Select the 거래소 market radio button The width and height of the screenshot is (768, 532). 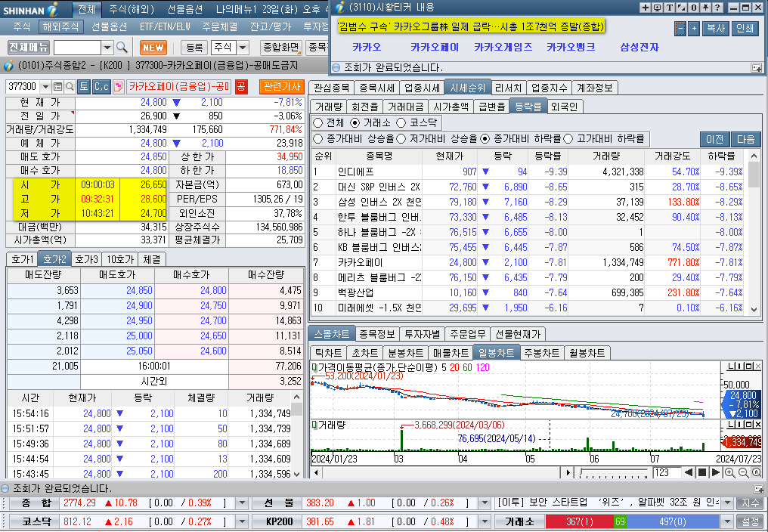click(355, 122)
